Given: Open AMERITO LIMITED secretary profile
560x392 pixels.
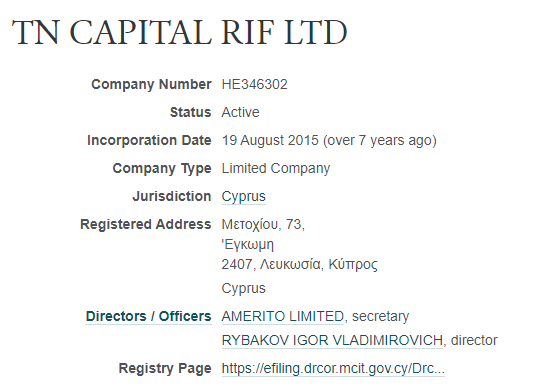Looking at the screenshot, I should point(282,316).
